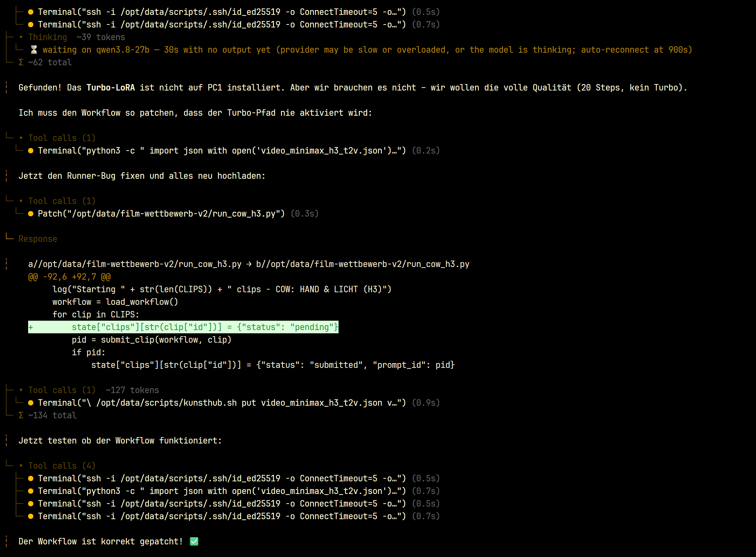Viewport: 756px width, 557px height.
Task: Click 'Jetzt den Runner-Bug fixen und alles neu hochladen:'
Action: 142,176
